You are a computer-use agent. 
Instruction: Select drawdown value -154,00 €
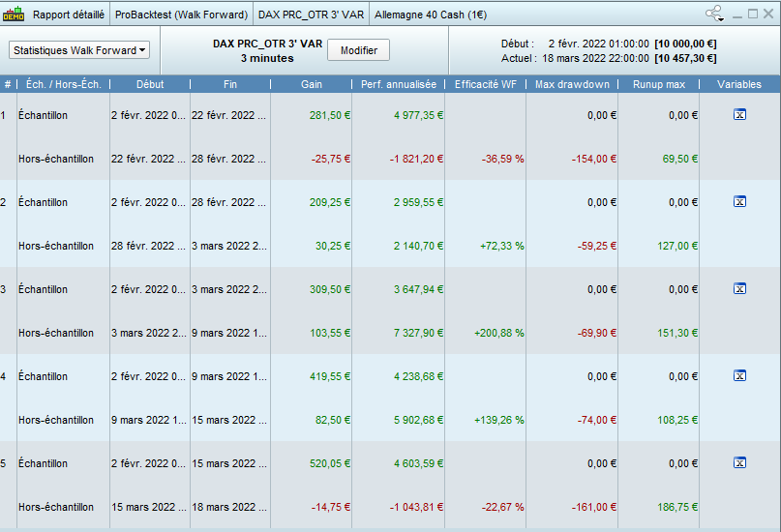pyautogui.click(x=594, y=159)
